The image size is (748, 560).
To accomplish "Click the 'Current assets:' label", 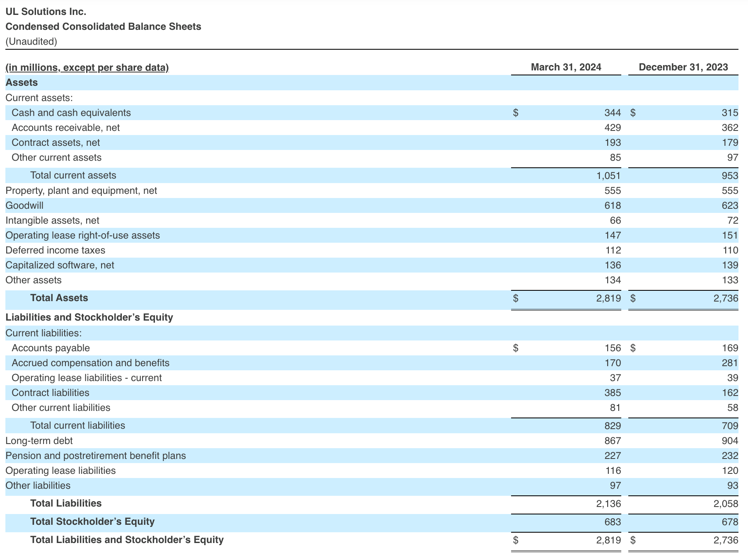I will 39,98.
